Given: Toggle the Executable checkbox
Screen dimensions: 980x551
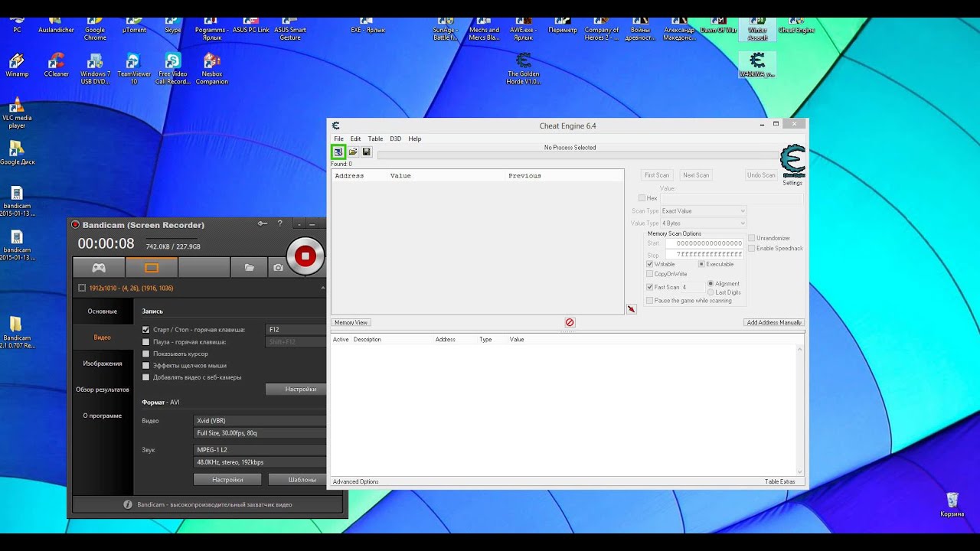Looking at the screenshot, I should coord(701,264).
